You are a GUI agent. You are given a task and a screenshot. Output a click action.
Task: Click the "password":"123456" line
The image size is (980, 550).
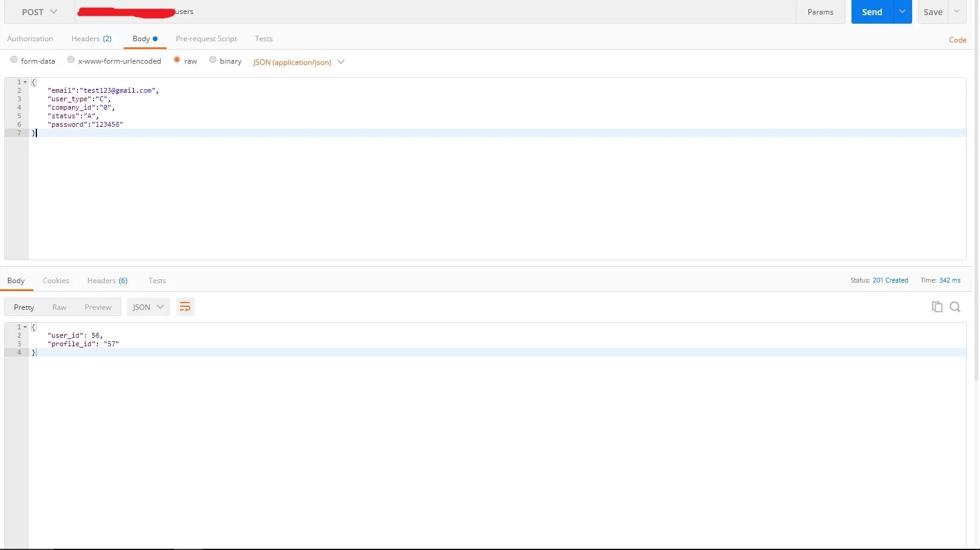pos(85,124)
